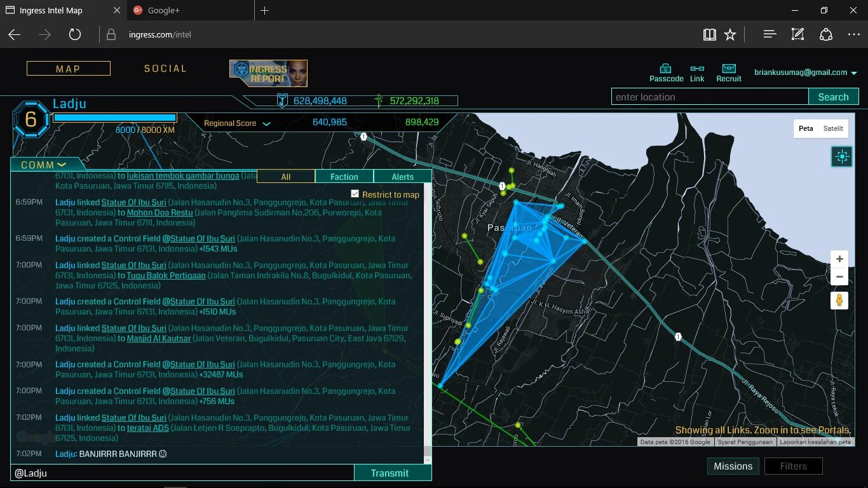Zoom in the map with plus button
The image size is (868, 488).
(839, 259)
